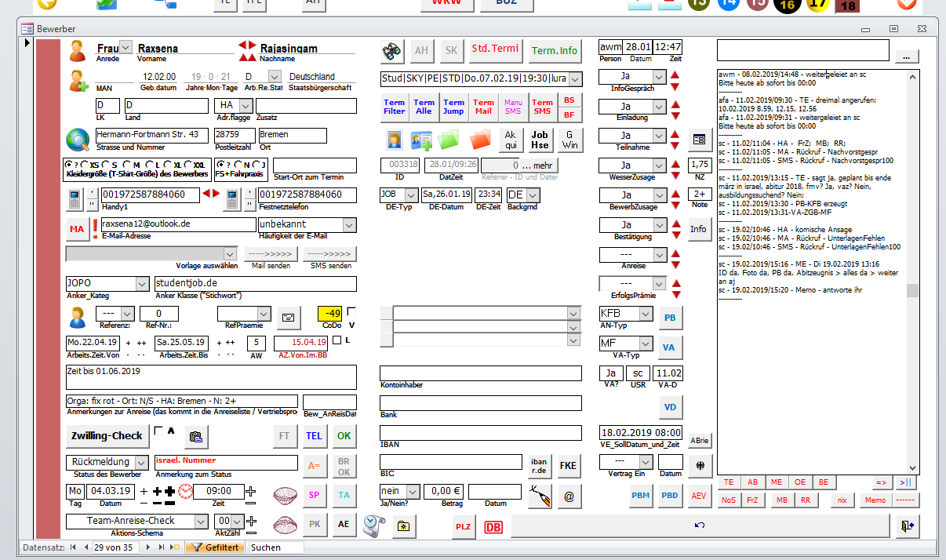
Task: Click the red DB railway icon
Action: 493,528
